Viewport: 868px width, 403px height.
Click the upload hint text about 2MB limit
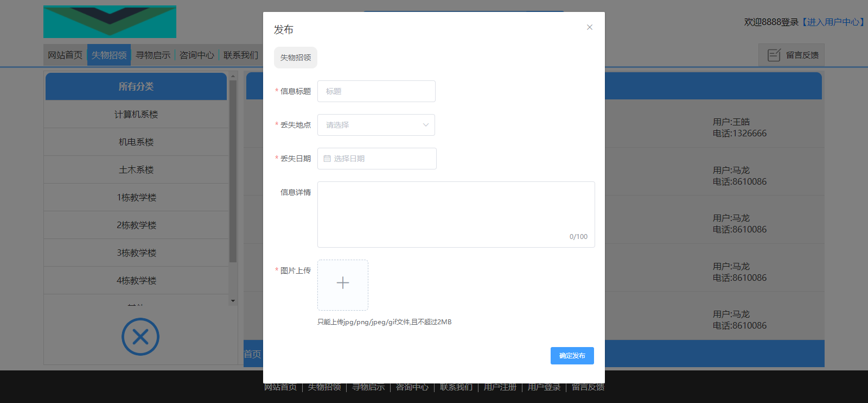(385, 322)
